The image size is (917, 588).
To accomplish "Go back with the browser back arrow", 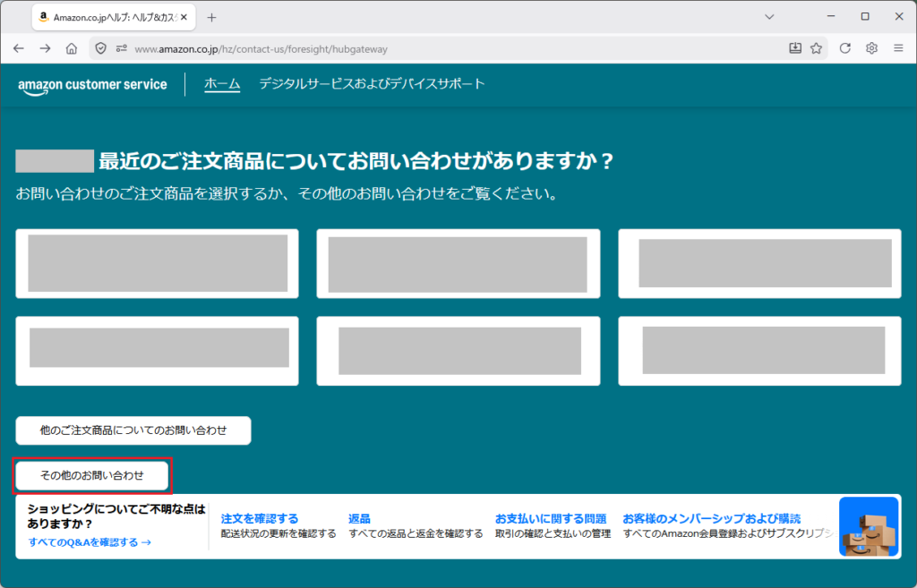I will point(19,48).
